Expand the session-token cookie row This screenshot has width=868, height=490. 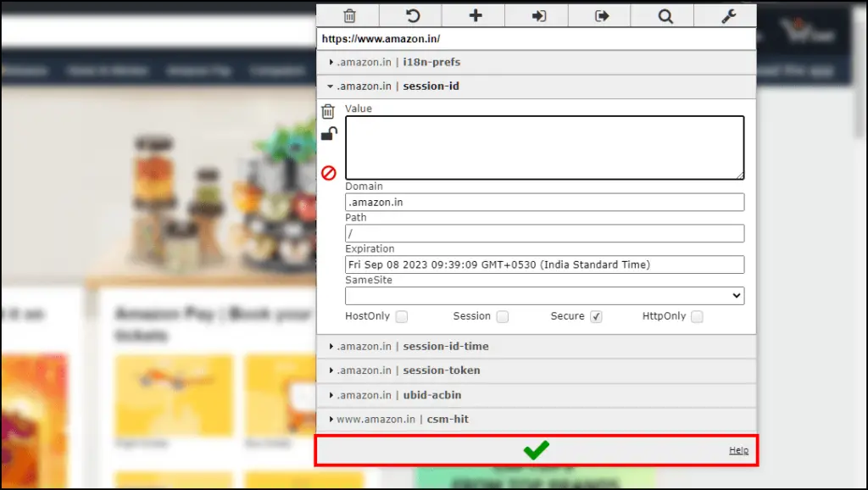click(536, 370)
